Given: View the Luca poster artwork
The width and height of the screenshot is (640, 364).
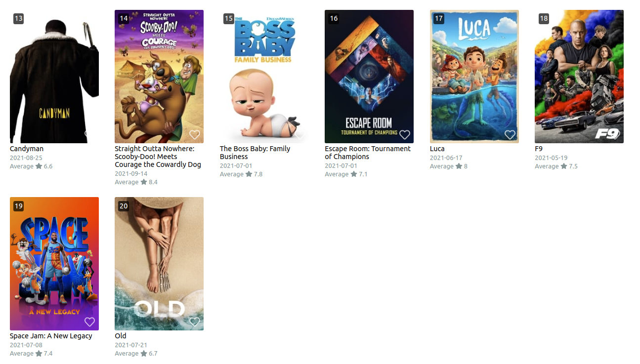Looking at the screenshot, I should (x=474, y=77).
